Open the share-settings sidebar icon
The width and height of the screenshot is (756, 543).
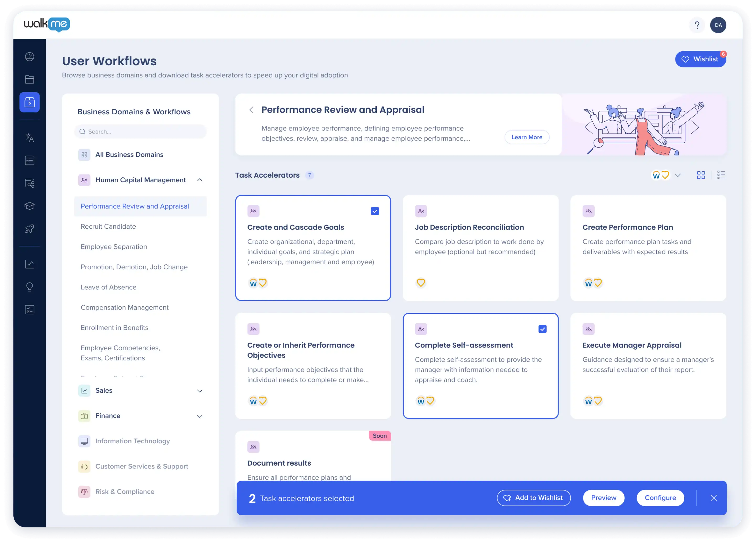(x=30, y=183)
